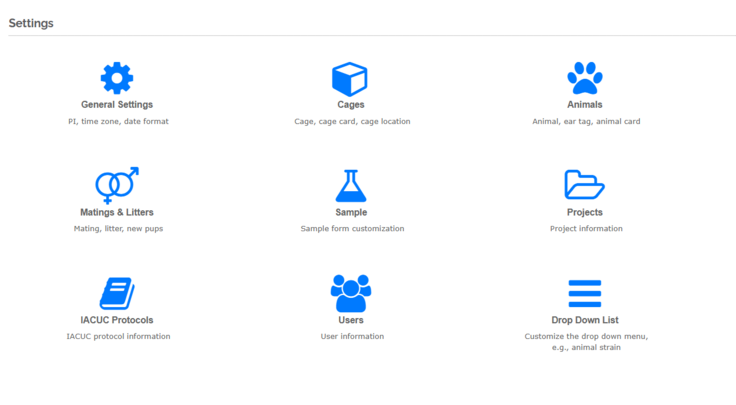Open the Drop Down List label
The height and width of the screenshot is (405, 736).
click(585, 320)
